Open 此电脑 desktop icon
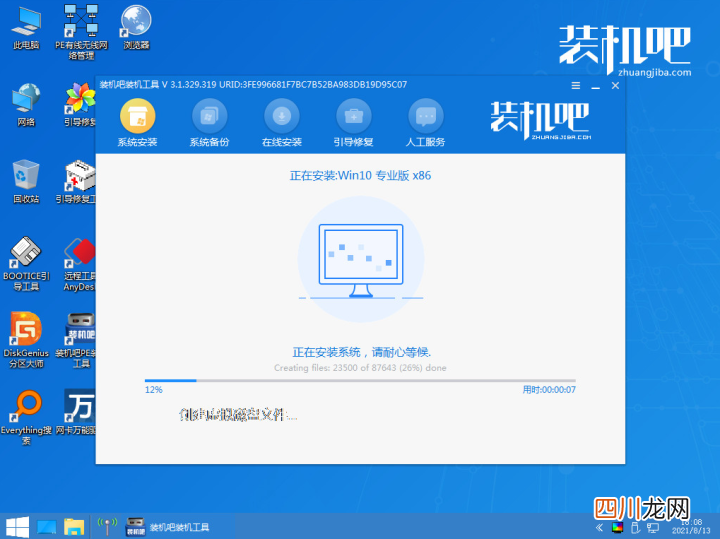 click(26, 28)
